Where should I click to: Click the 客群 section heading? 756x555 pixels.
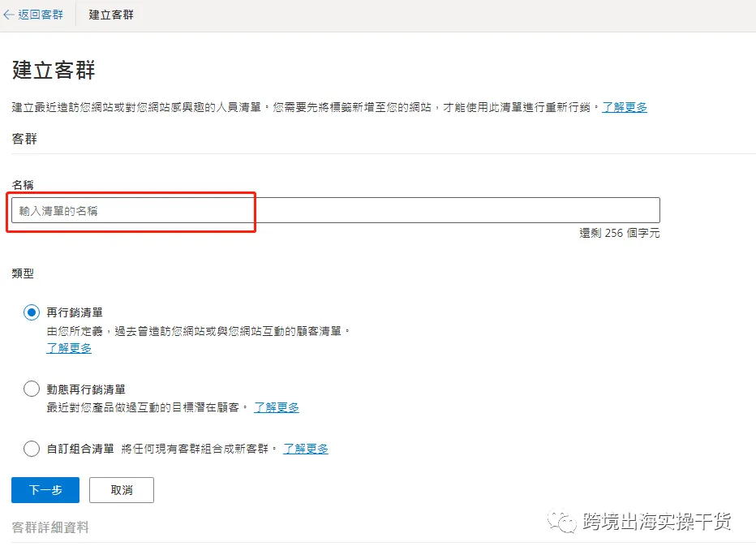24,139
